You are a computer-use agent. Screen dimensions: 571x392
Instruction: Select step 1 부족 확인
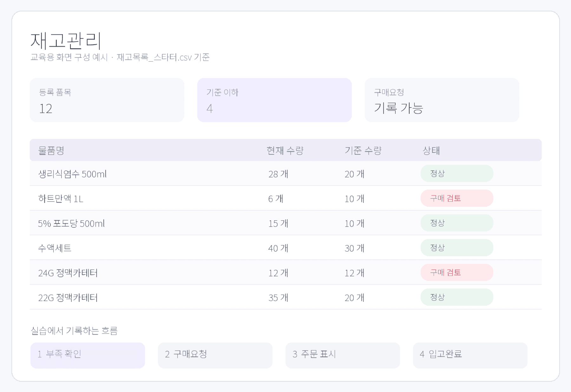pyautogui.click(x=88, y=355)
